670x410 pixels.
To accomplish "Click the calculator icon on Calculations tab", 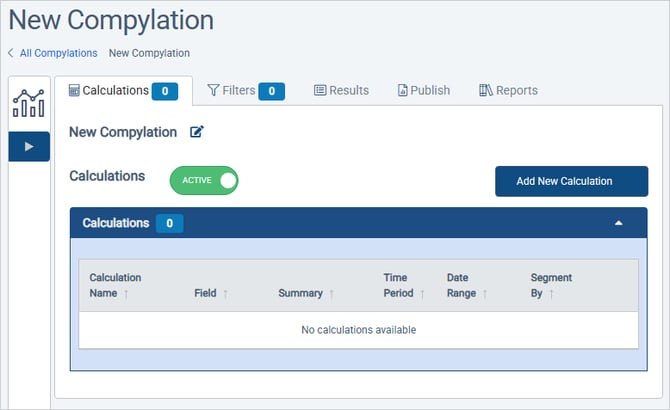I will [74, 90].
